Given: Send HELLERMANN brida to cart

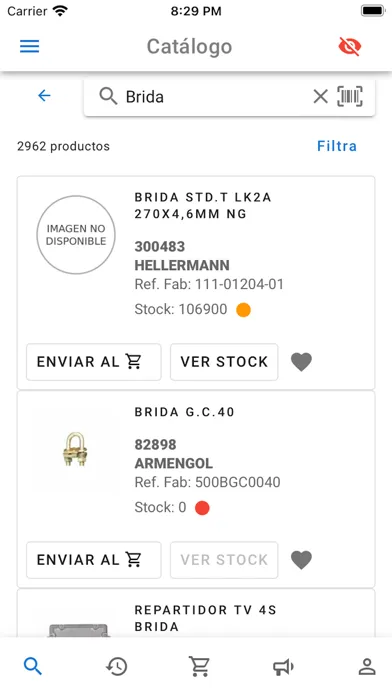Looking at the screenshot, I should (94, 362).
